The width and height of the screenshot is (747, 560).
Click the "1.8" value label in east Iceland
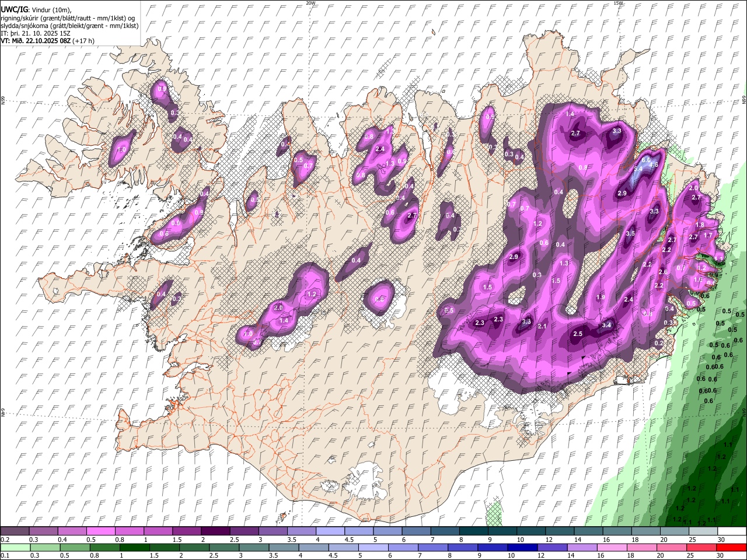pos(700,225)
